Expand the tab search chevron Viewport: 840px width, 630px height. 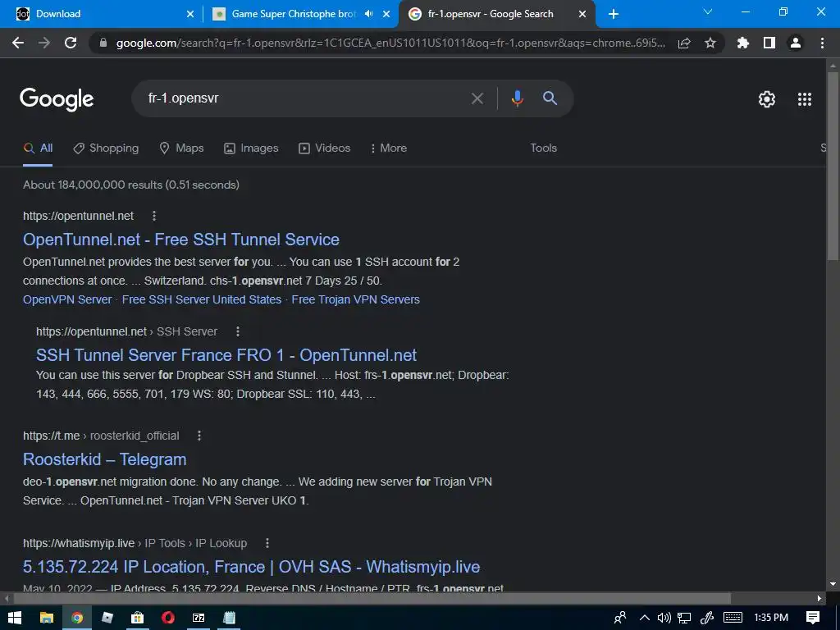(x=708, y=11)
